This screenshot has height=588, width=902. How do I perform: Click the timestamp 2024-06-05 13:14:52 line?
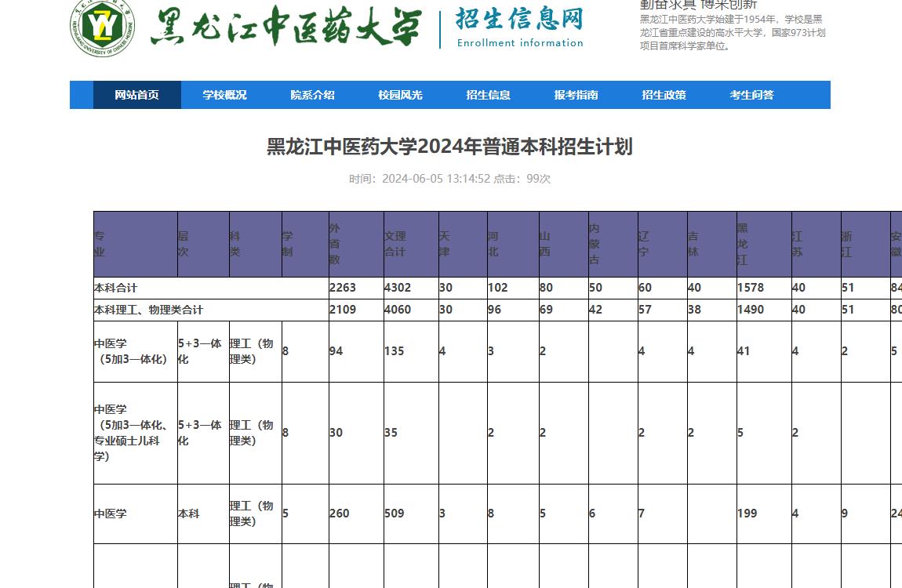[x=449, y=179]
